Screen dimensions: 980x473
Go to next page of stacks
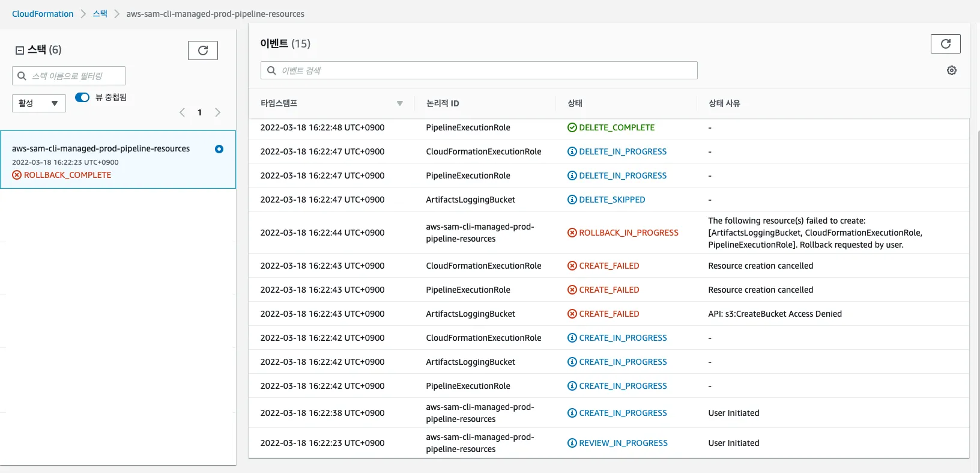217,112
